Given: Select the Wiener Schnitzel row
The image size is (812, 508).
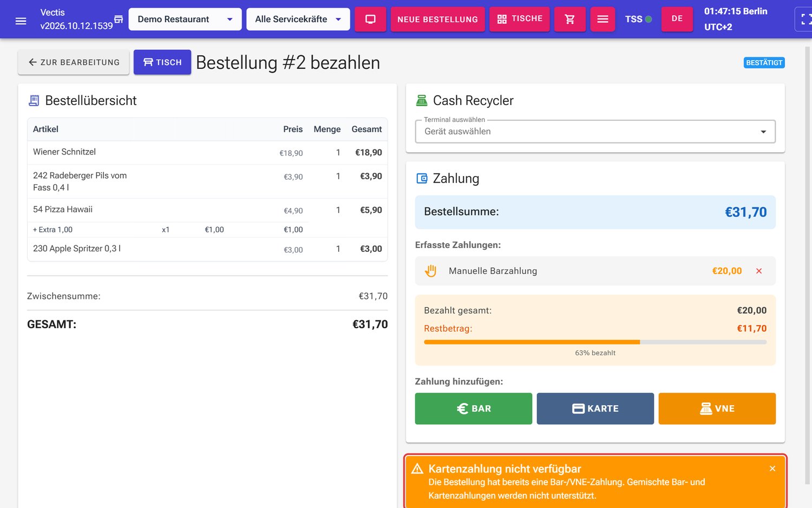Looking at the screenshot, I should tap(207, 153).
